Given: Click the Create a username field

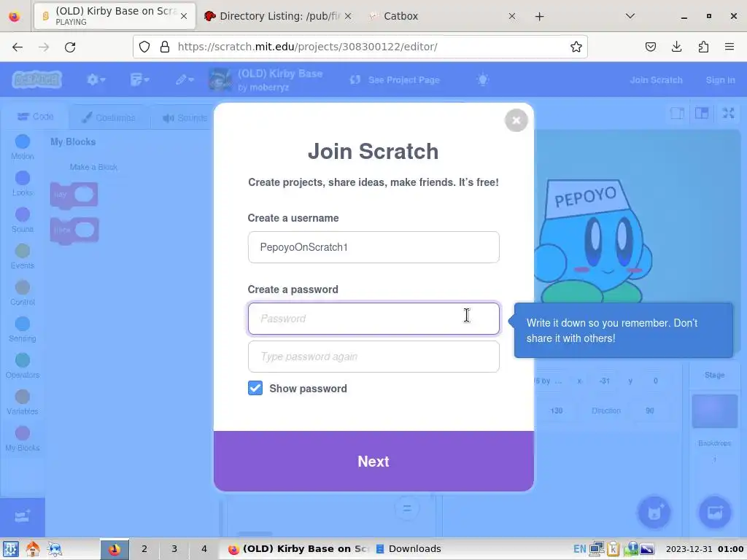Looking at the screenshot, I should pyautogui.click(x=373, y=247).
